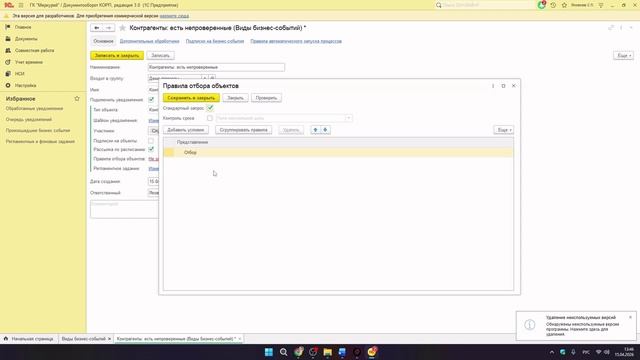640x360 pixels.
Task: Open the title bar settings dropdown arrow
Action: click(x=601, y=5)
